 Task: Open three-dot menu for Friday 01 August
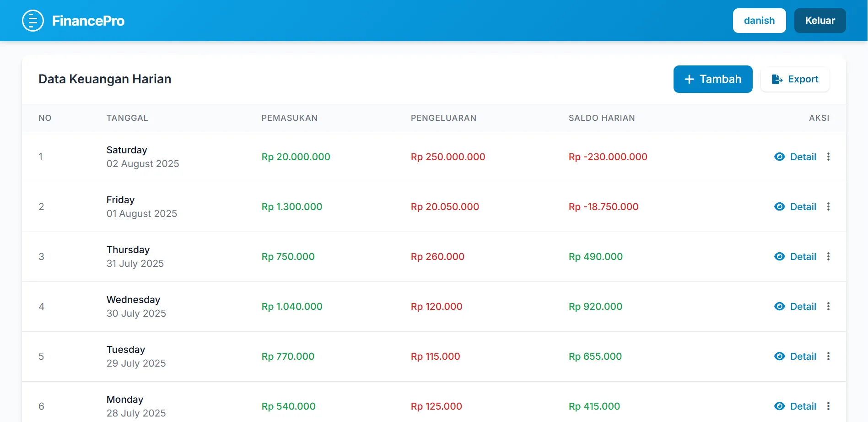pos(828,207)
